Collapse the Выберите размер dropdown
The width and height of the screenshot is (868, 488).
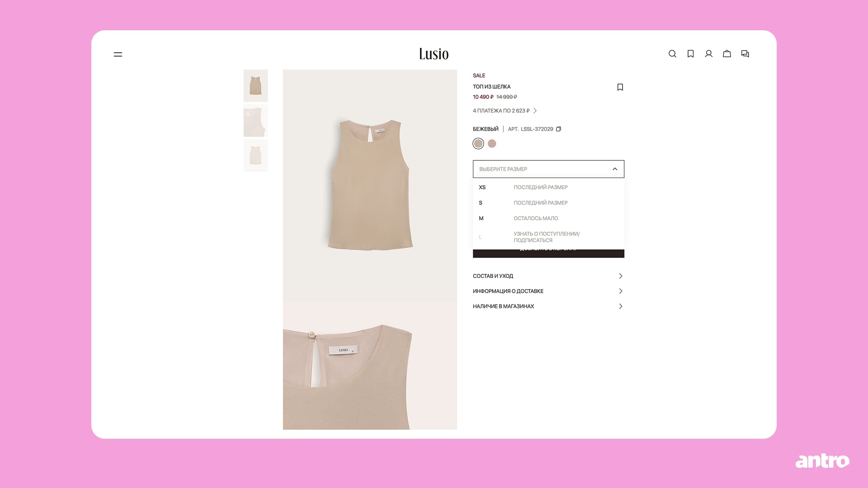548,169
